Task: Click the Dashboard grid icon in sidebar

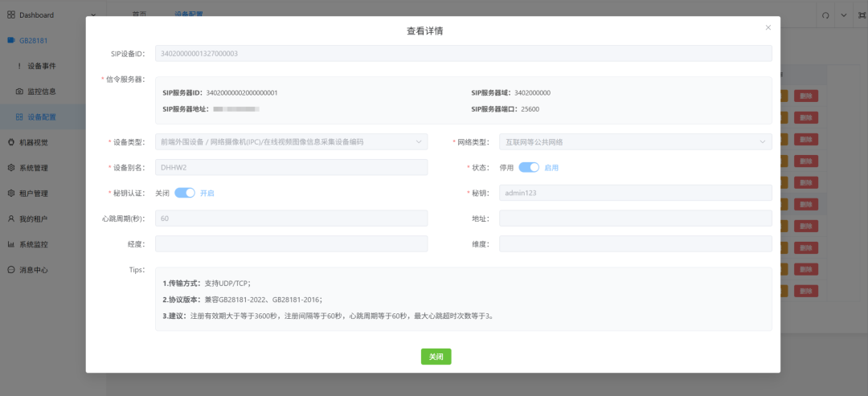Action: (x=11, y=14)
